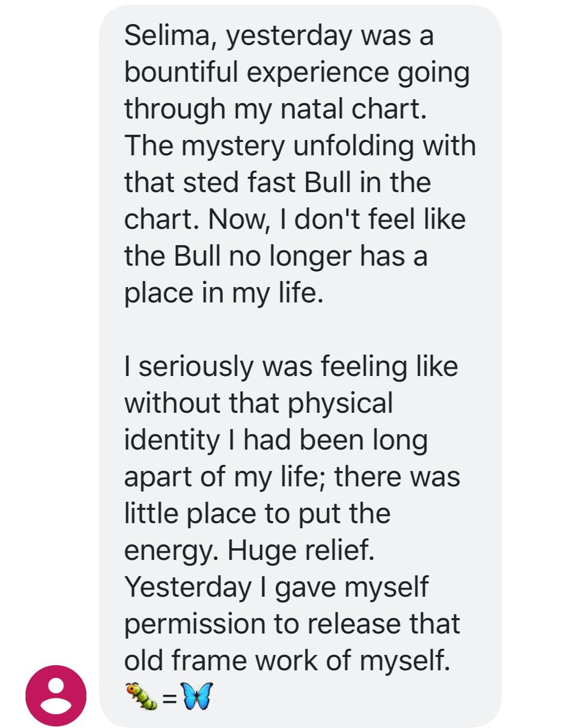Click the line 'I seriously was feeling like'
The image size is (575, 728).
[x=291, y=366]
